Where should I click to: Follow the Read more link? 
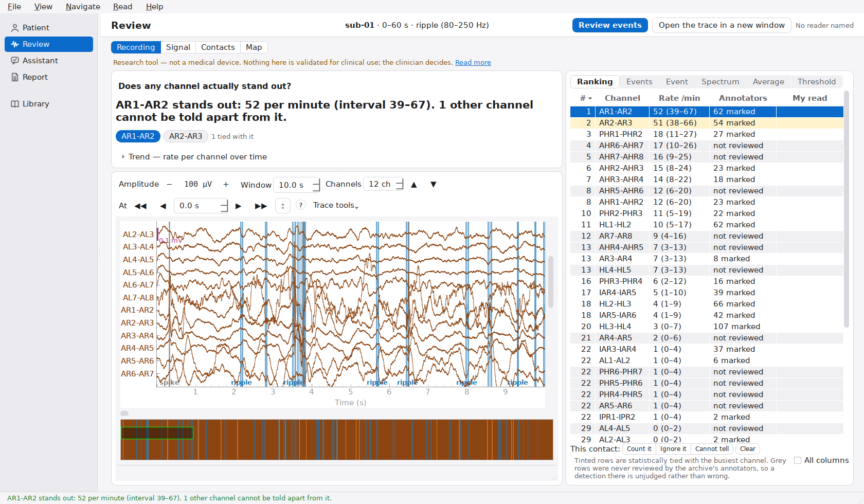tap(473, 62)
